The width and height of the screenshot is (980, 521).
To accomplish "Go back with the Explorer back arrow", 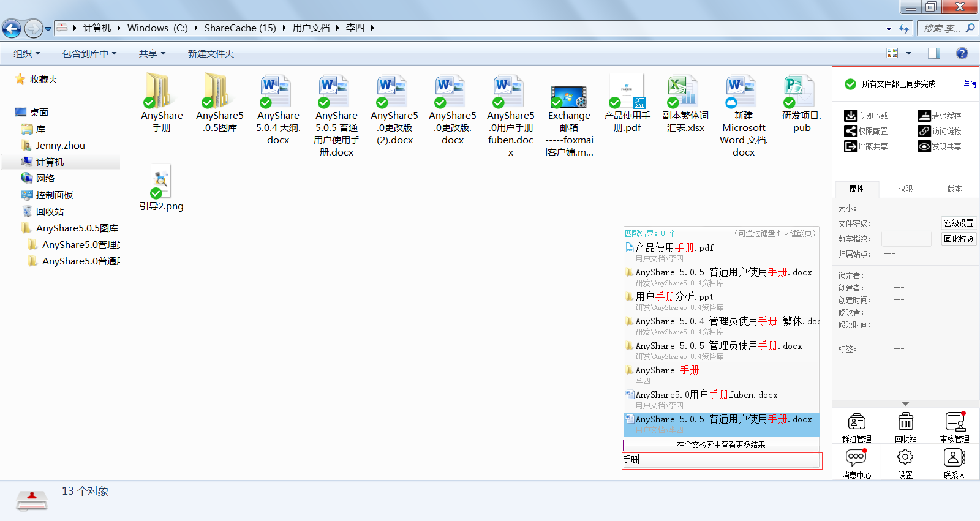I will [x=12, y=28].
